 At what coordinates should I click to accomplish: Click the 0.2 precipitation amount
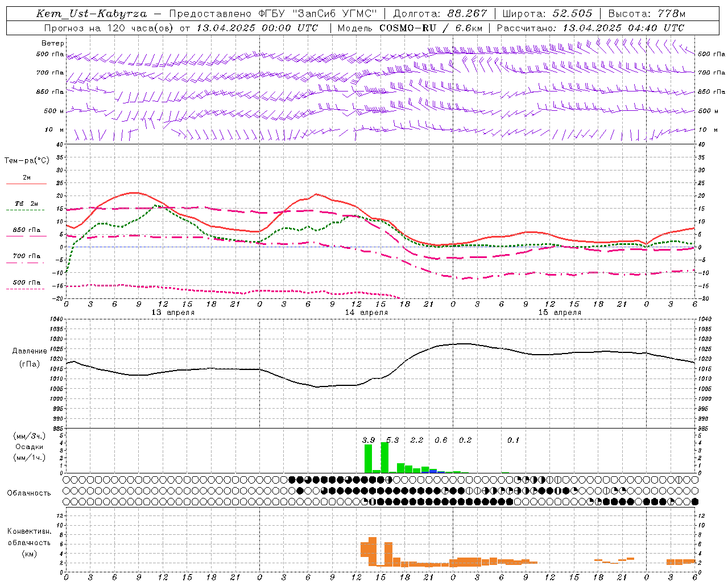pos(465,440)
